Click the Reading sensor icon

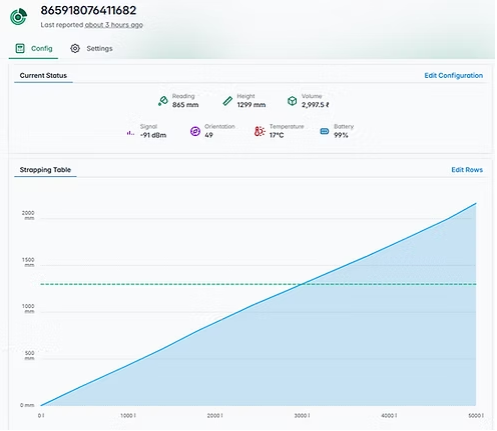[163, 101]
